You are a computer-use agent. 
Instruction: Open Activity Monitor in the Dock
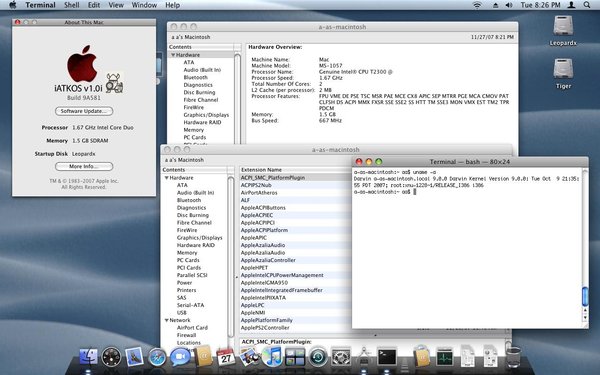coord(444,357)
